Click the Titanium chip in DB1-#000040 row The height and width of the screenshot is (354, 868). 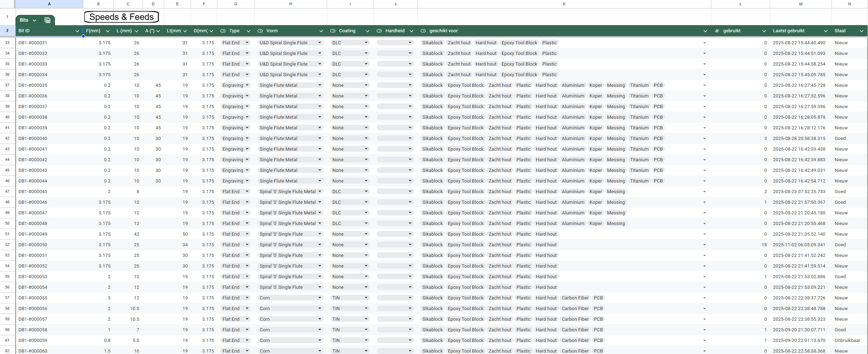point(639,138)
